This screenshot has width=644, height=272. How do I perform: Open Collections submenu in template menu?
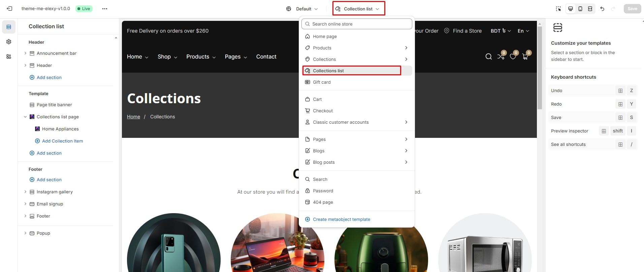click(357, 59)
